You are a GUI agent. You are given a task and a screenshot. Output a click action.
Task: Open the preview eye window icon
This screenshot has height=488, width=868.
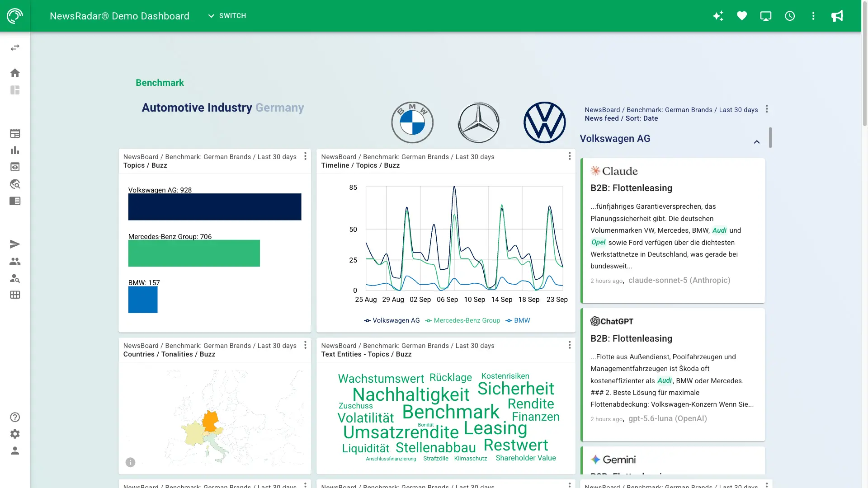pyautogui.click(x=15, y=167)
